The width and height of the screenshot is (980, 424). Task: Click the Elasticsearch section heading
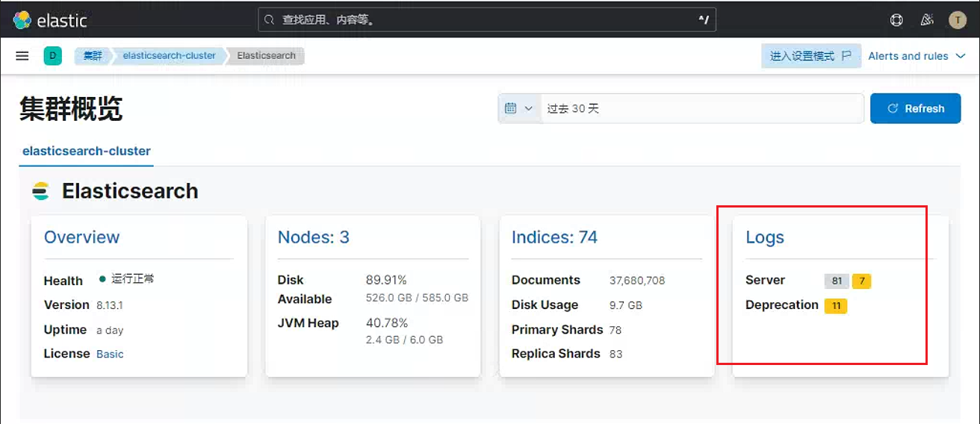[130, 191]
